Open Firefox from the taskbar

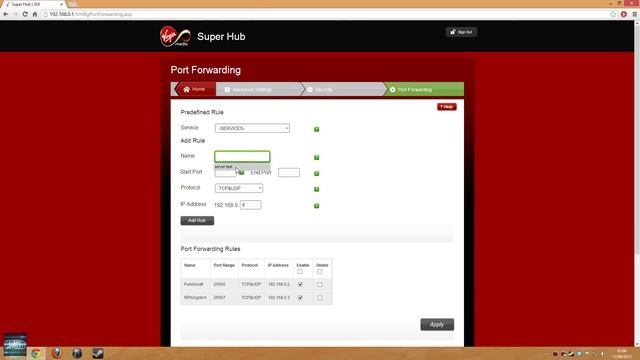[57, 353]
